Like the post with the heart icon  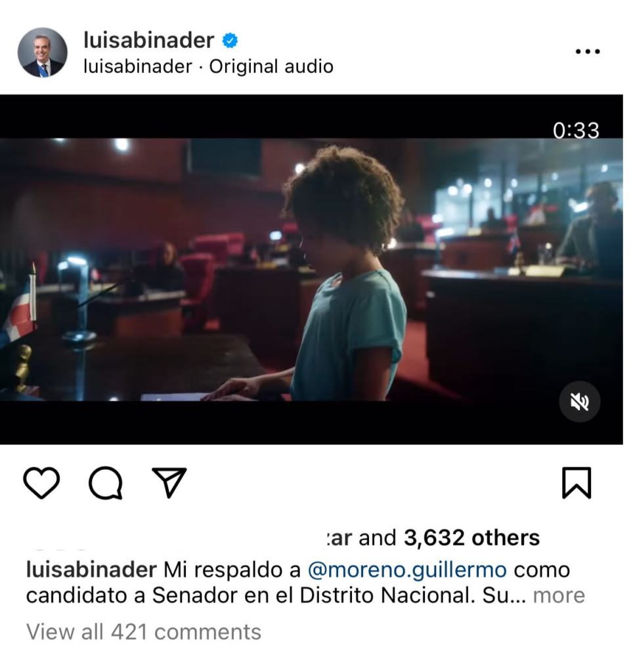(41, 482)
